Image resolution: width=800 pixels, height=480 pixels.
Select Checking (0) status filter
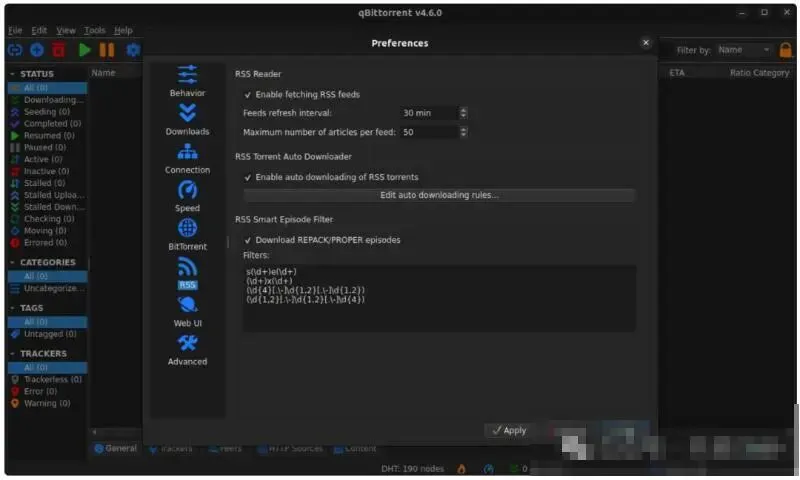(47, 219)
